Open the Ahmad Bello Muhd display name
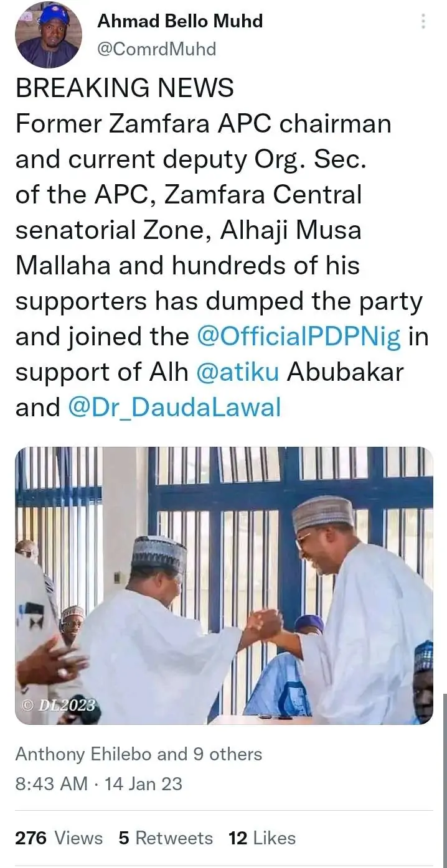Viewport: 447px width, 868px height. click(x=180, y=21)
